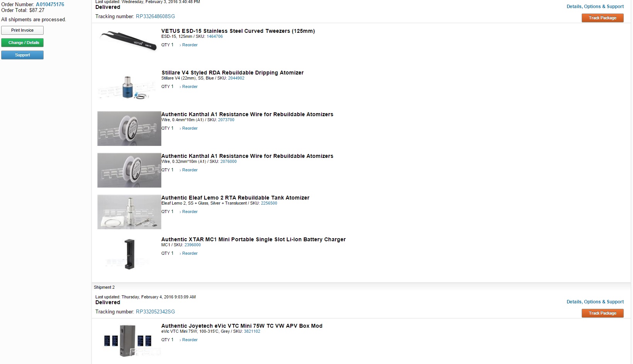Open SKU 1464706 link
633x364 pixels.
215,36
